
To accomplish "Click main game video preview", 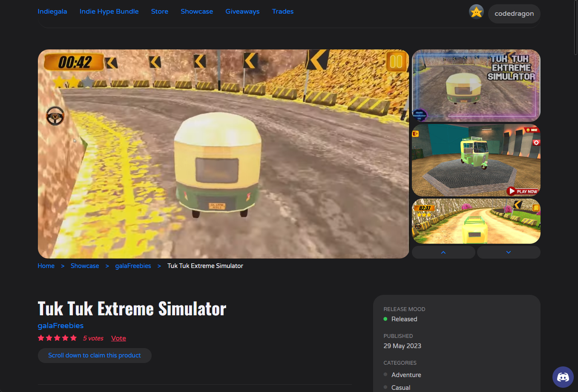I will 223,154.
